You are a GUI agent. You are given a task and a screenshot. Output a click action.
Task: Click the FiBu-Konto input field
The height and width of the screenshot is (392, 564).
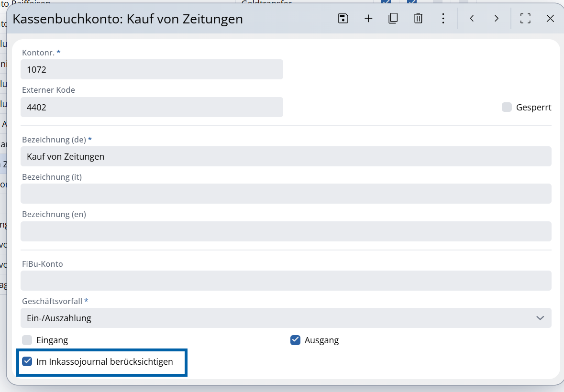(x=286, y=281)
